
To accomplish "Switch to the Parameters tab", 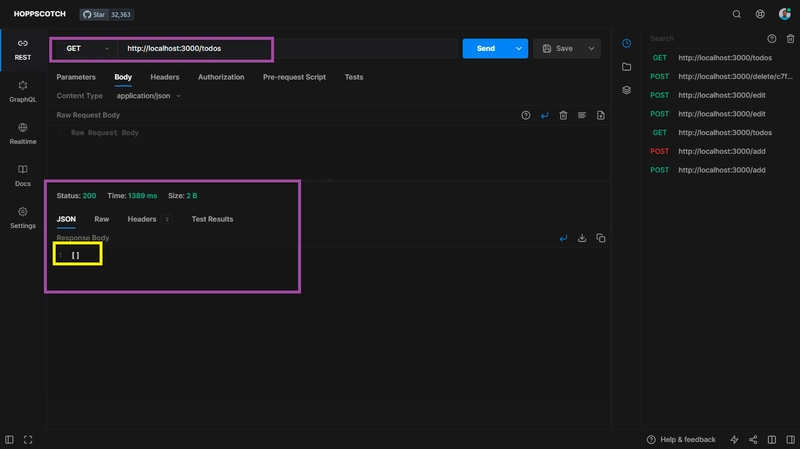I will point(76,77).
